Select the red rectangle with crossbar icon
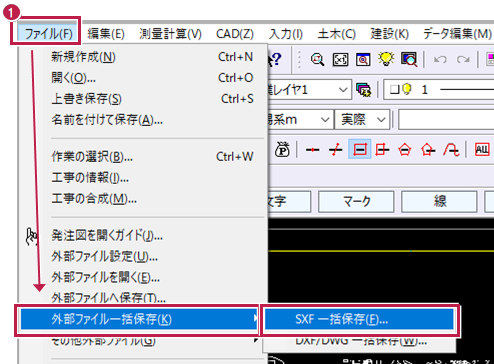 (x=382, y=150)
